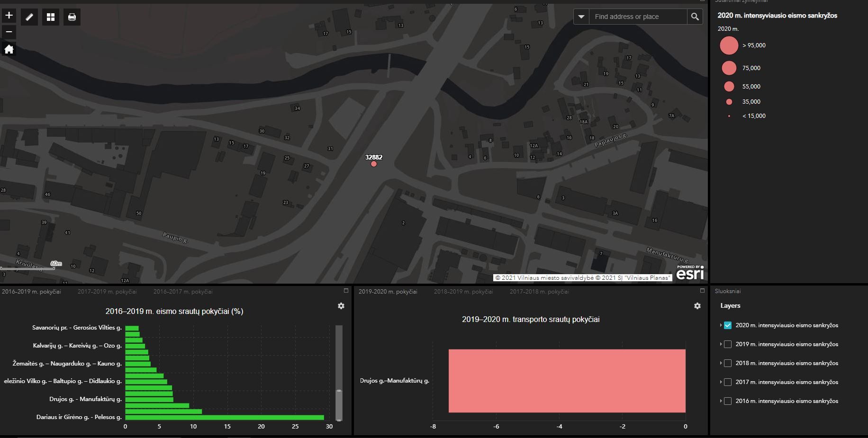Enable the 2016 m. intersections layer
This screenshot has width=868, height=438.
pos(728,401)
